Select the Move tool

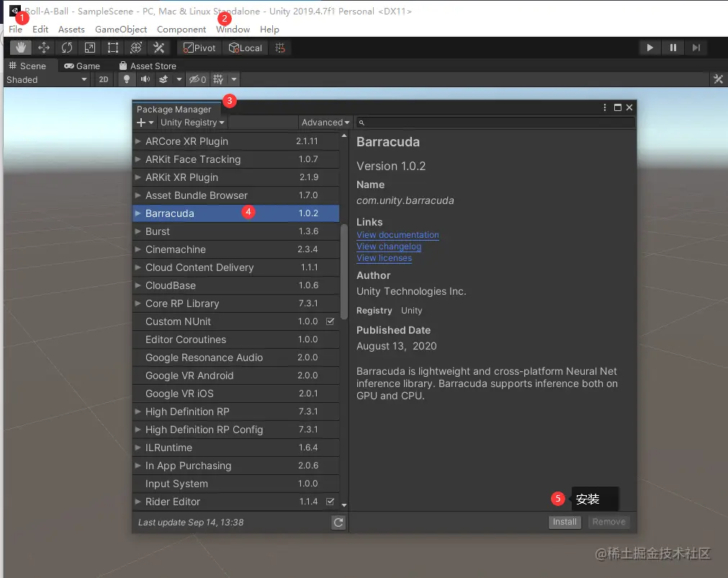click(44, 48)
